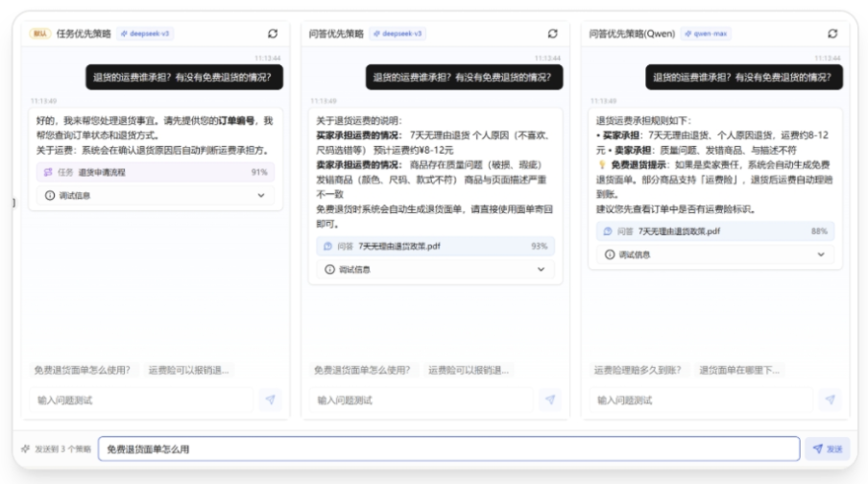Click the 默认 badge on first panel

tap(40, 34)
